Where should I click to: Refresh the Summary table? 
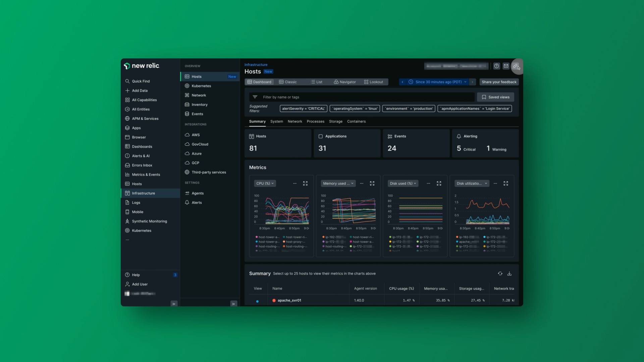click(500, 274)
